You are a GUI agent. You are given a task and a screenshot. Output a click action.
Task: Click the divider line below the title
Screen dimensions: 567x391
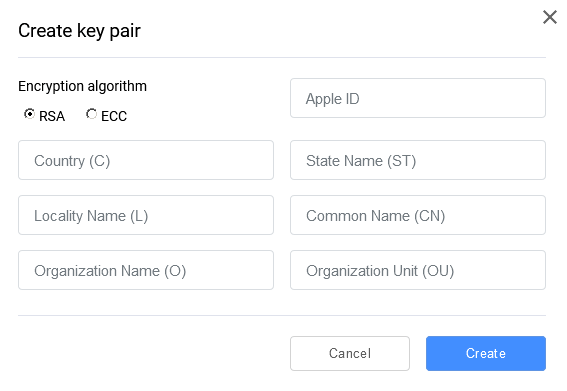(282, 57)
